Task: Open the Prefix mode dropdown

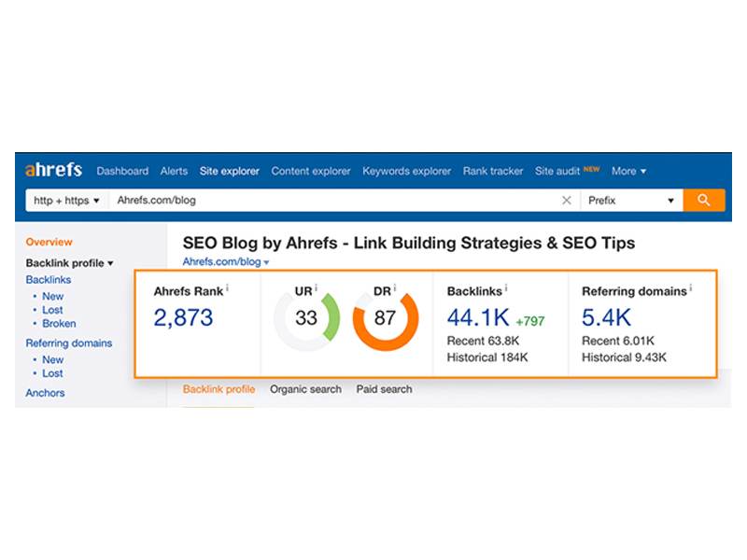Action: 630,200
